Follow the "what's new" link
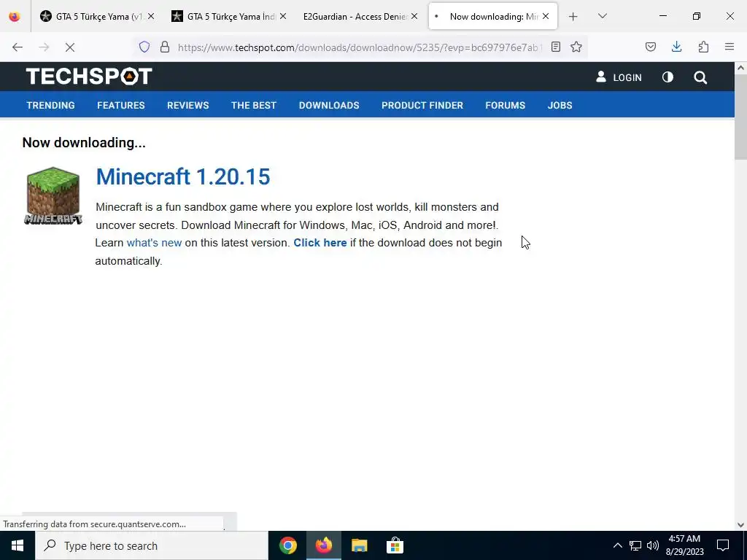 [x=154, y=243]
